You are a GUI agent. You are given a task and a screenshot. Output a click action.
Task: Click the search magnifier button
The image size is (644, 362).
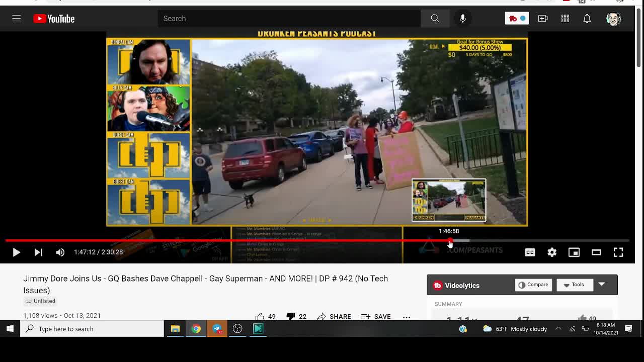pyautogui.click(x=435, y=19)
